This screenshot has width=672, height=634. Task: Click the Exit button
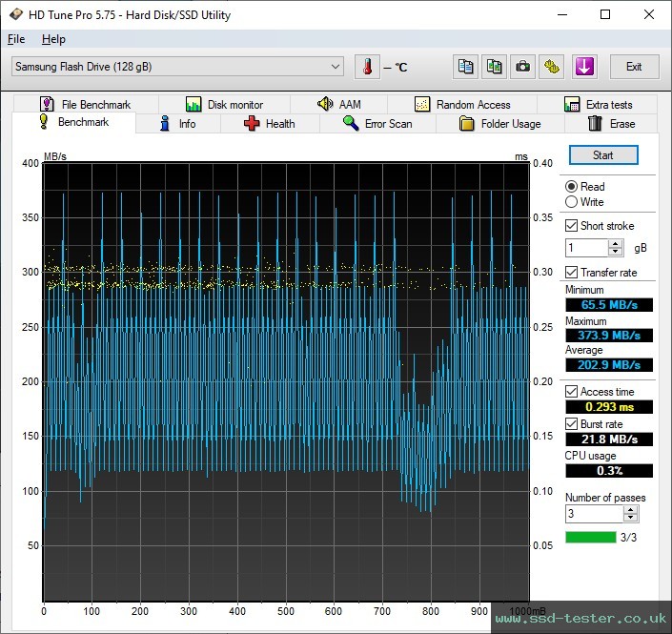[x=634, y=67]
